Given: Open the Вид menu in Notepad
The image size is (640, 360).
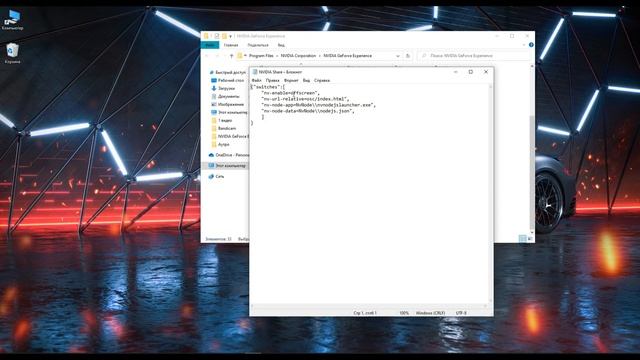Looking at the screenshot, I should (306, 80).
